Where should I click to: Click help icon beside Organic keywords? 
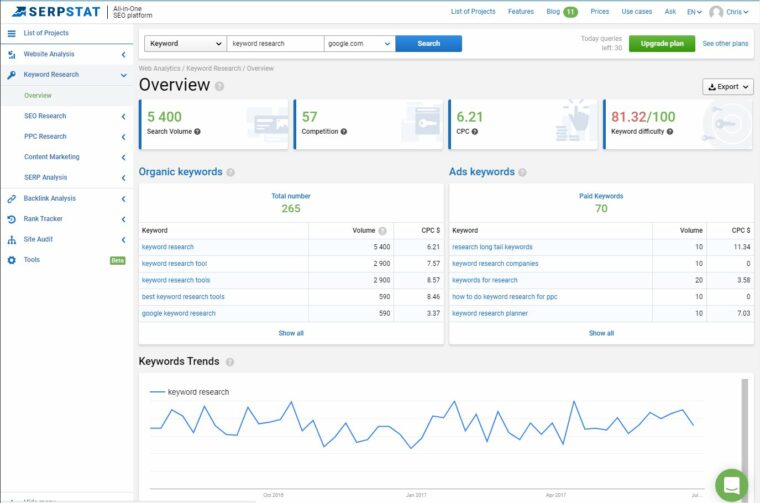[231, 172]
